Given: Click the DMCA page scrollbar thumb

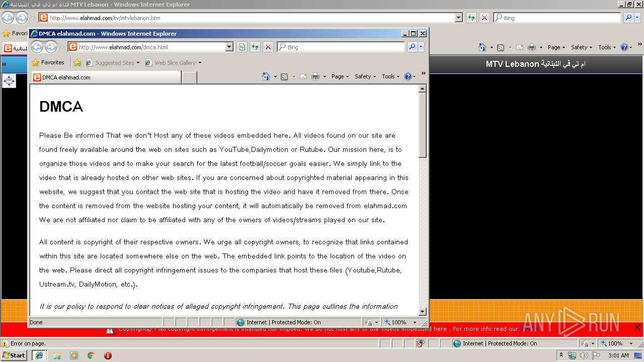Looking at the screenshot, I should (x=422, y=125).
